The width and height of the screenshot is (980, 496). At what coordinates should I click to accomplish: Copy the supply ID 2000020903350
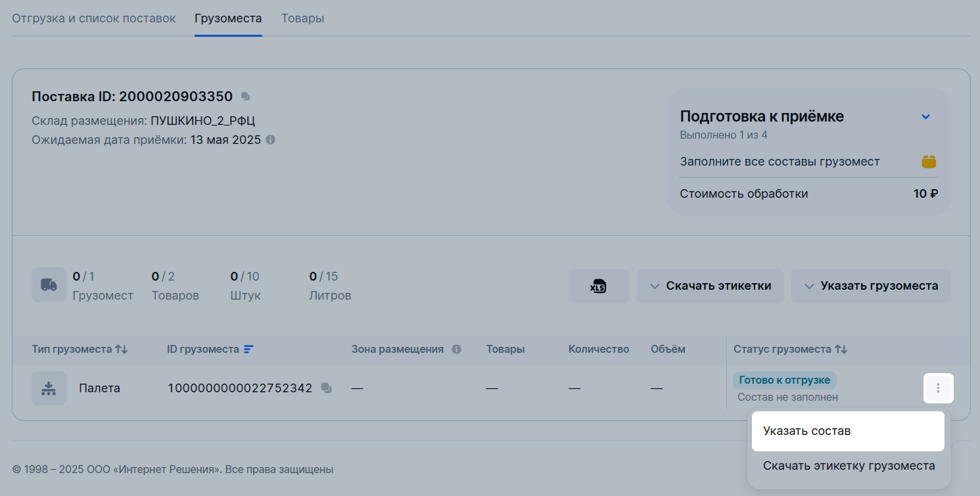245,97
